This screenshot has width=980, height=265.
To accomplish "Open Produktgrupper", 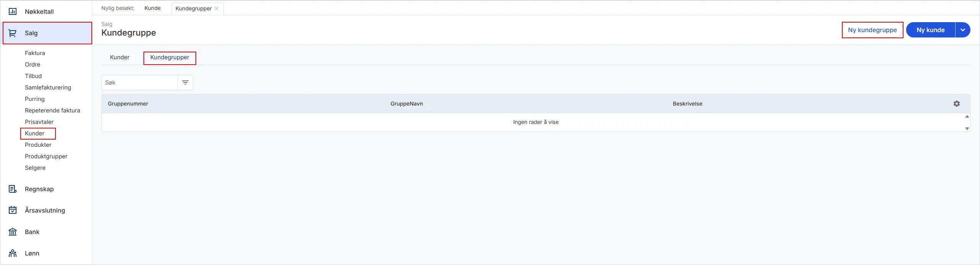I will (x=46, y=156).
